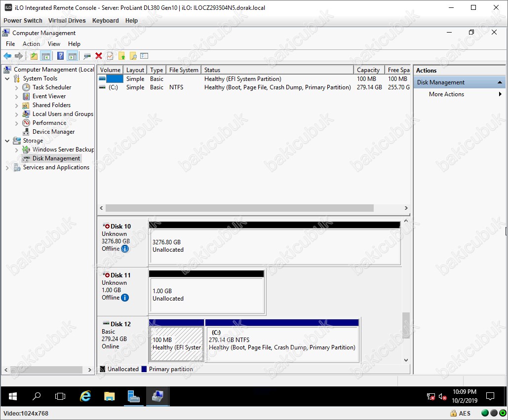The width and height of the screenshot is (508, 420).
Task: Click the Disk 11 offline info icon
Action: 125,298
